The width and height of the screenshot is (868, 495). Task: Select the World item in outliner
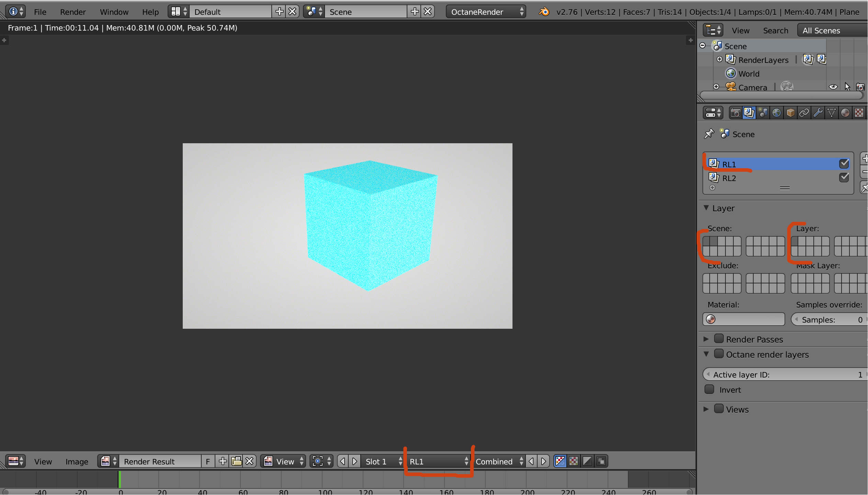(x=749, y=74)
